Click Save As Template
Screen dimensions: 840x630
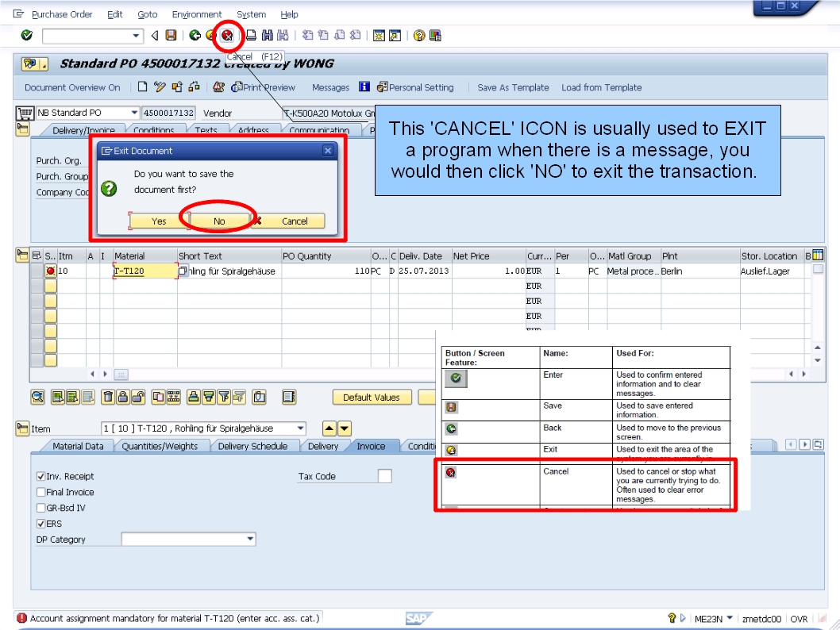tap(513, 87)
